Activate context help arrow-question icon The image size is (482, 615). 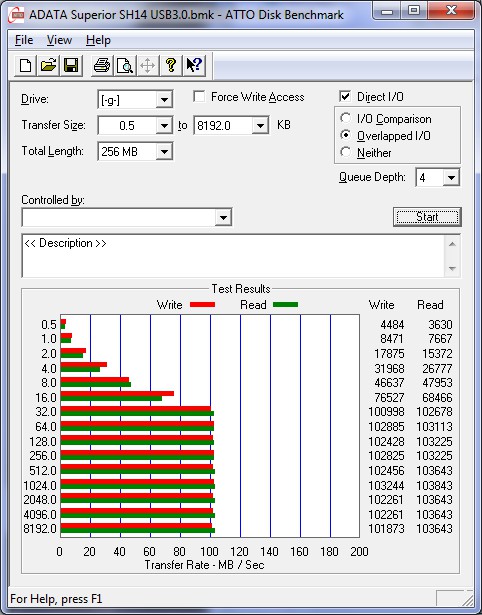tap(194, 65)
